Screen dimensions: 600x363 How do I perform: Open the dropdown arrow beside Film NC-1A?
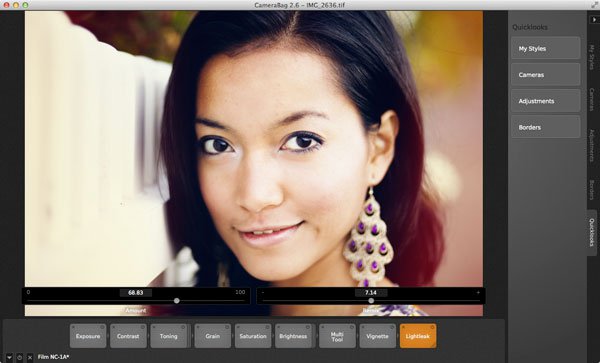[9, 358]
